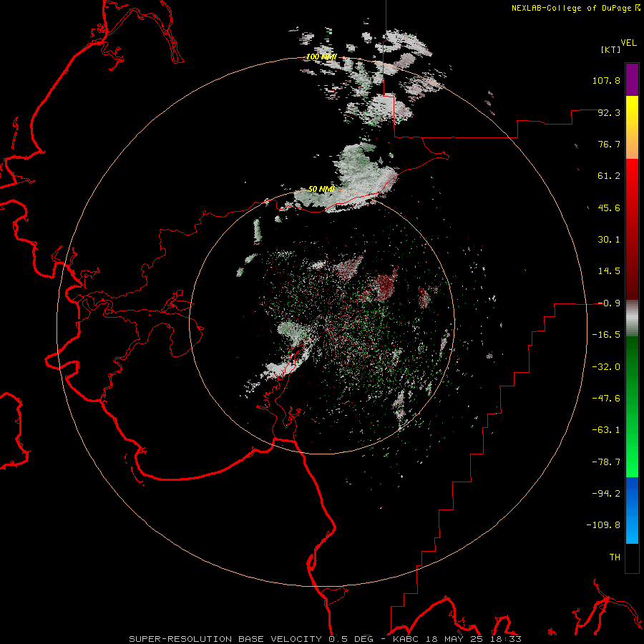Click the 76.7 scale label
This screenshot has width=644, height=644.
point(609,144)
